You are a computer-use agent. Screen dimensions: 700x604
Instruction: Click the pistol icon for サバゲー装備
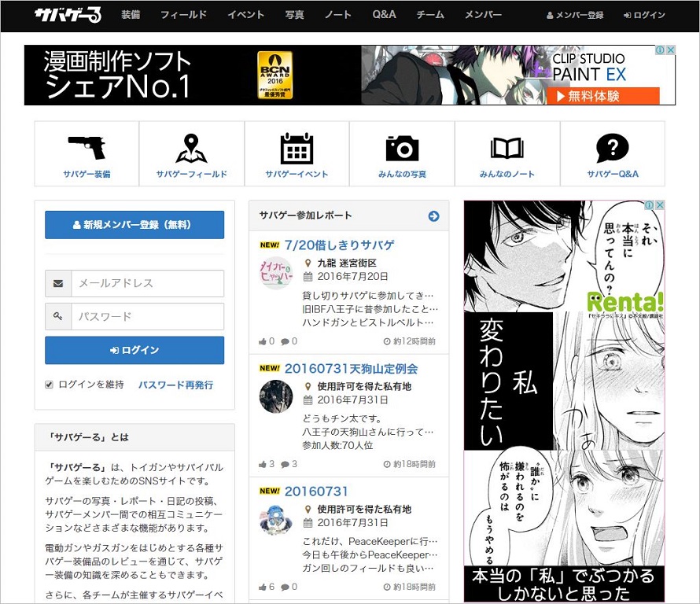click(x=87, y=147)
